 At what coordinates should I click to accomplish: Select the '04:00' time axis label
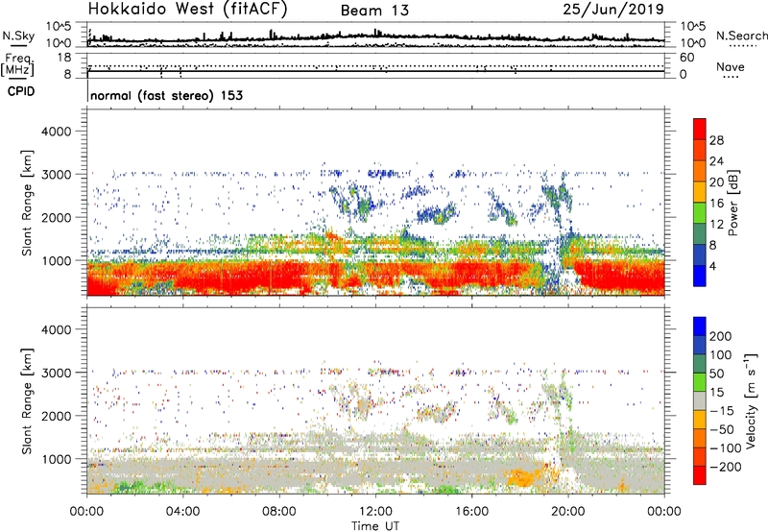tap(183, 512)
